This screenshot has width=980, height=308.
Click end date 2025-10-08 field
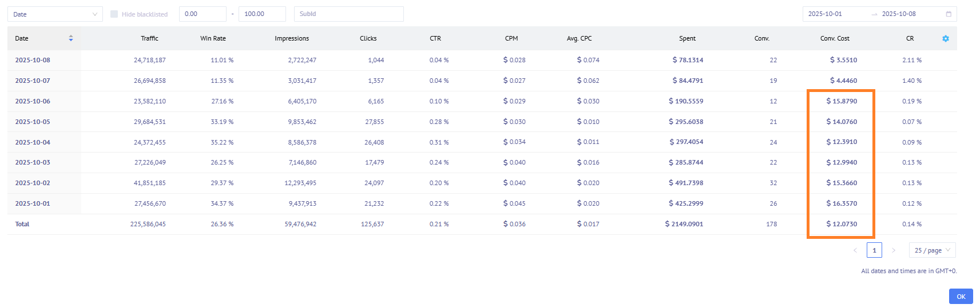pos(909,14)
